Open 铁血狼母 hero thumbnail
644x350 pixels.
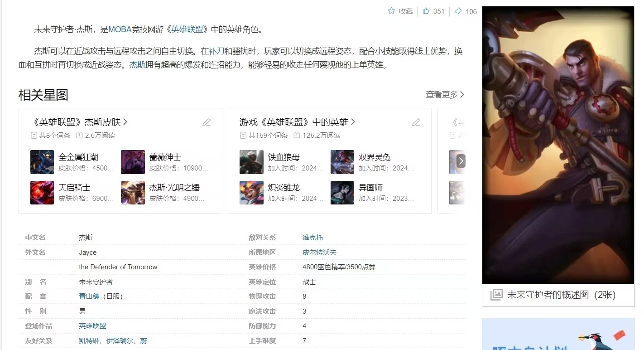(251, 162)
